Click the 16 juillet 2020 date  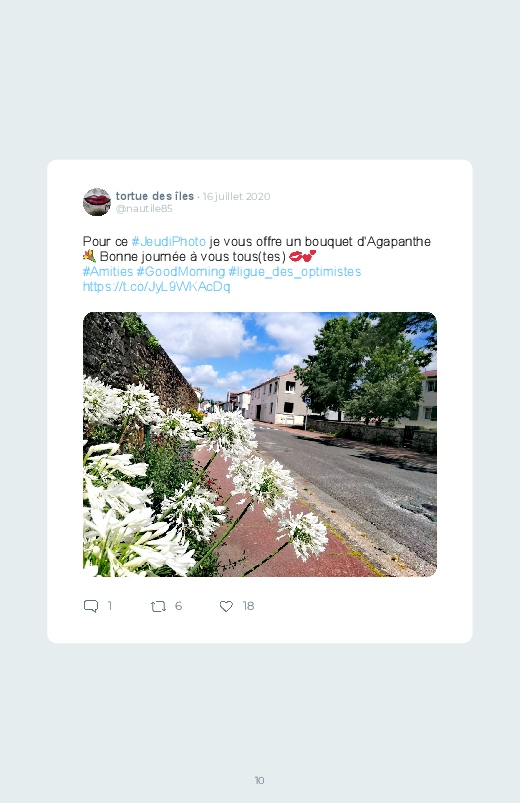click(x=237, y=196)
